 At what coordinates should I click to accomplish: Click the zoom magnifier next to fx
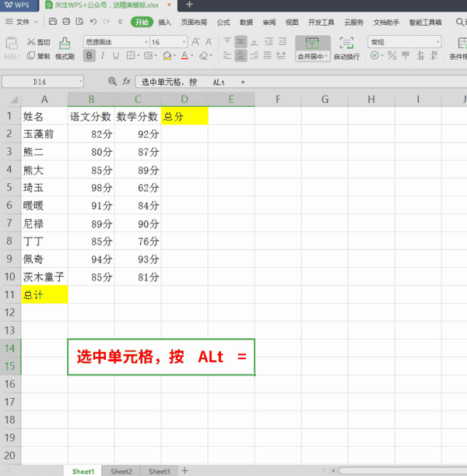point(112,81)
